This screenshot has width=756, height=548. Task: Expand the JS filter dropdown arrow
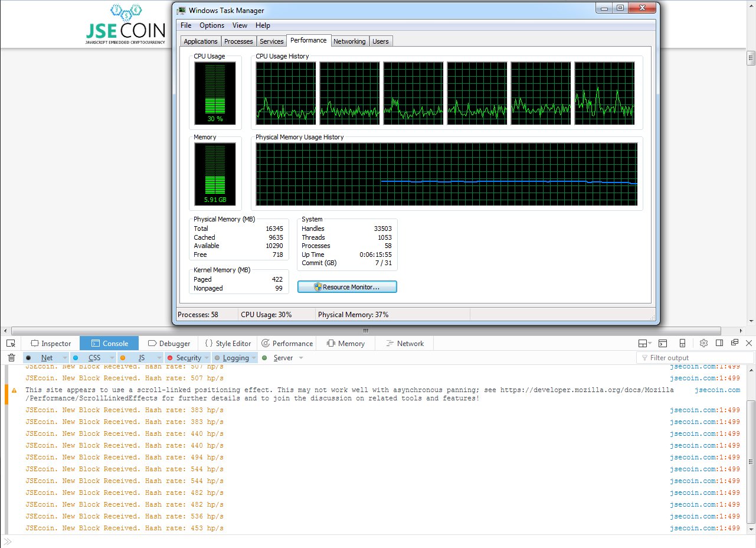point(158,358)
